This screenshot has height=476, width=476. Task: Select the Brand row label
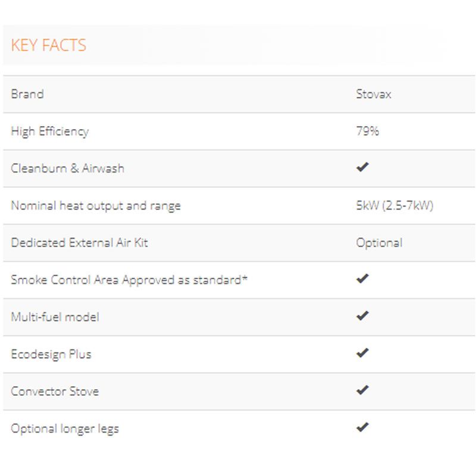[27, 94]
